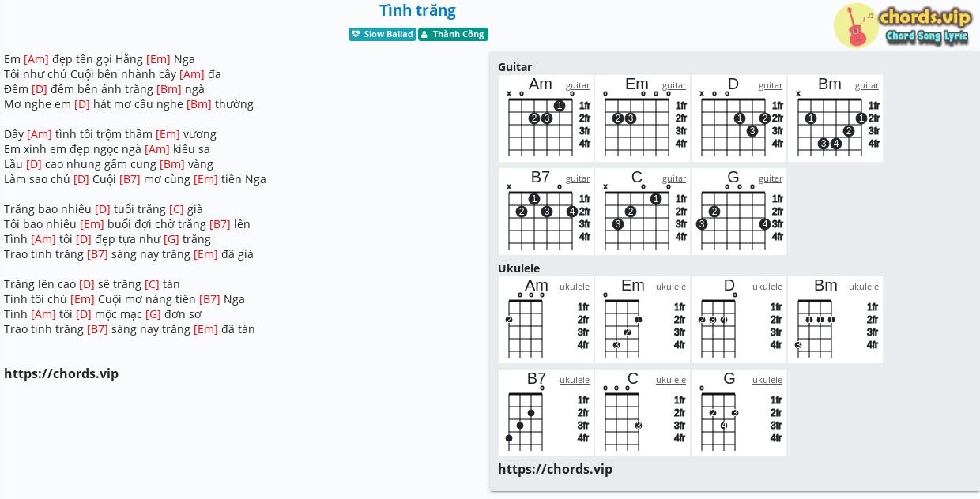Open the Em guitar chord diagram
Viewport: 980px width, 499px height.
643,118
